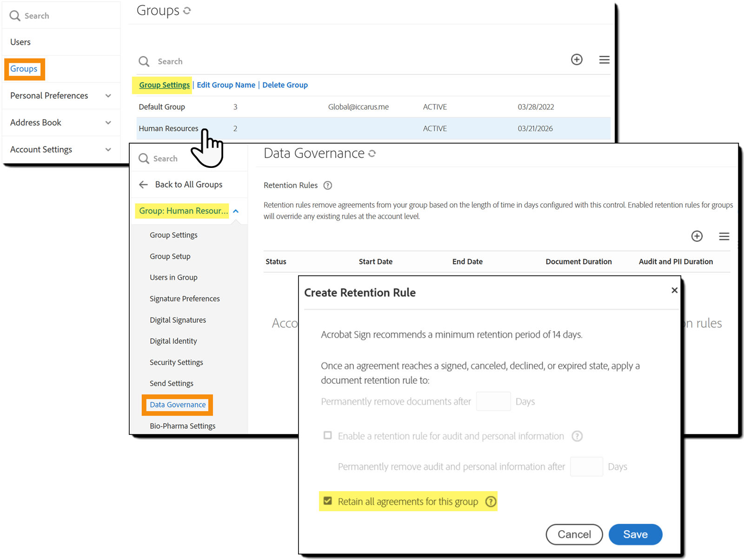744x560 pixels.
Task: Open the retention rules hamburger menu
Action: click(724, 236)
